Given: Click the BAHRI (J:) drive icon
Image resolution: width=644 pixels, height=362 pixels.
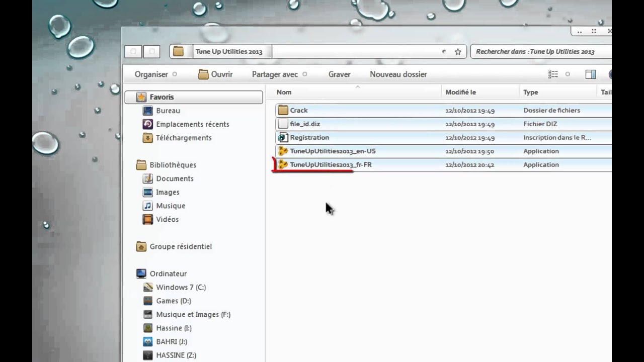Looking at the screenshot, I should click(x=147, y=341).
